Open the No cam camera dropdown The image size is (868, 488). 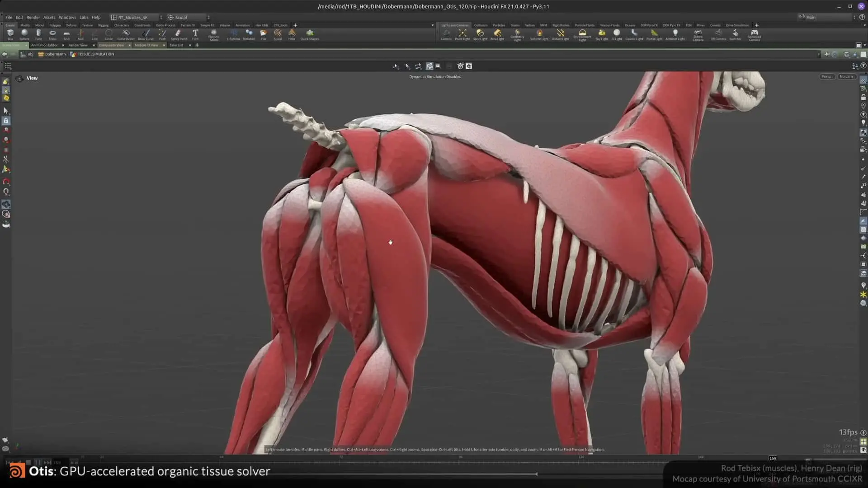click(x=847, y=77)
